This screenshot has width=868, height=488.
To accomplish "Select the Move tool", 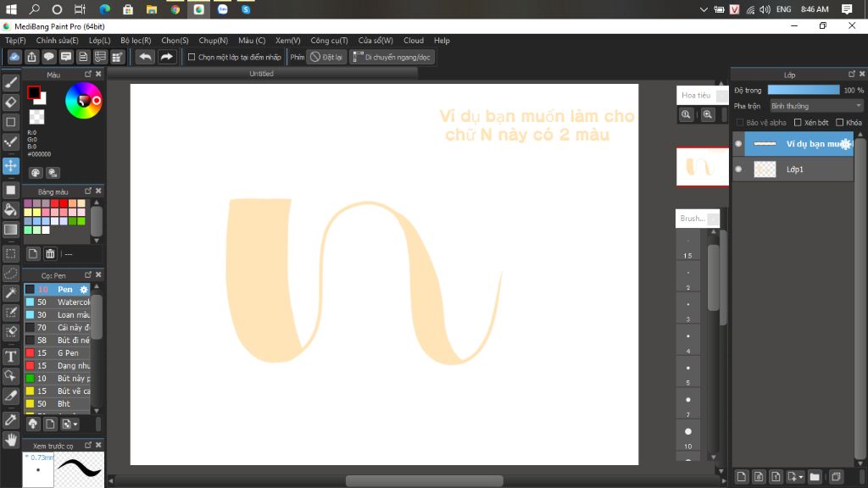I will point(10,165).
